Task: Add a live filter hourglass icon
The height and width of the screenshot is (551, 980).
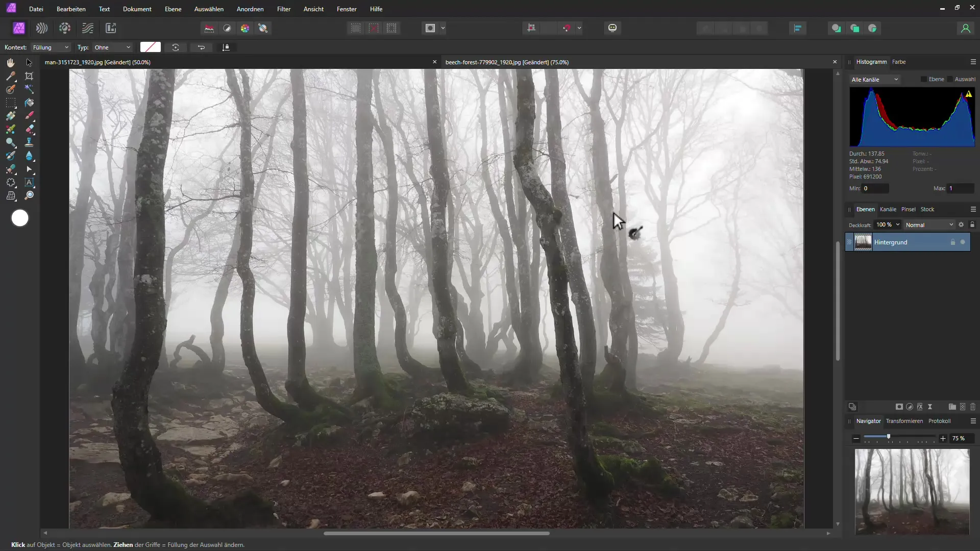Action: point(930,407)
